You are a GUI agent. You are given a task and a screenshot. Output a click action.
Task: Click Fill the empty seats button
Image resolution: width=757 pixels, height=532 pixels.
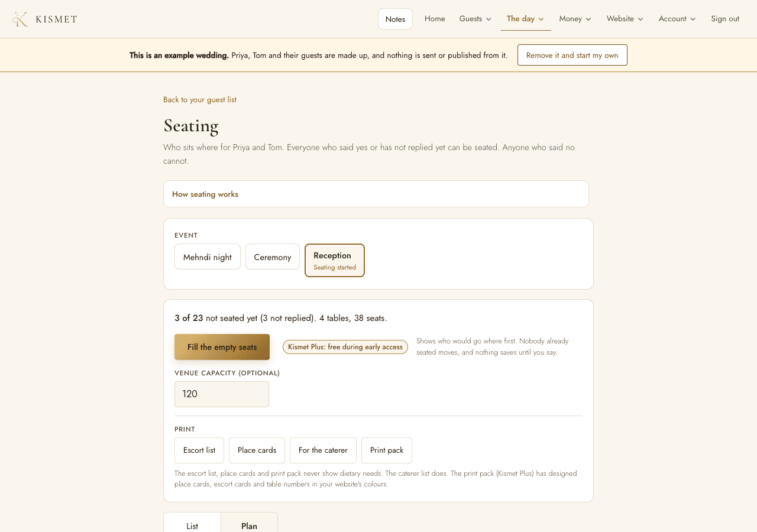[x=222, y=347]
